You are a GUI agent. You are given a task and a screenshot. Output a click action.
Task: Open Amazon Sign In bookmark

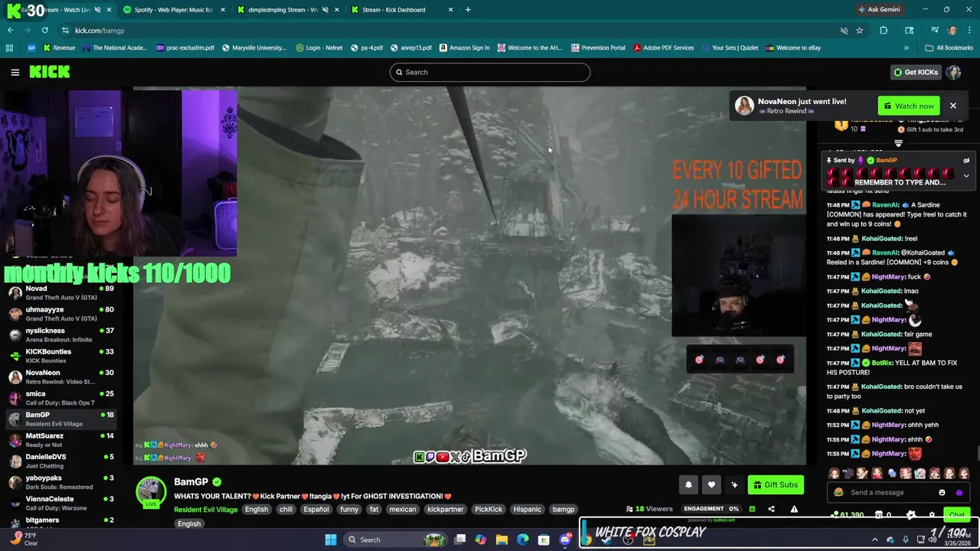[464, 47]
